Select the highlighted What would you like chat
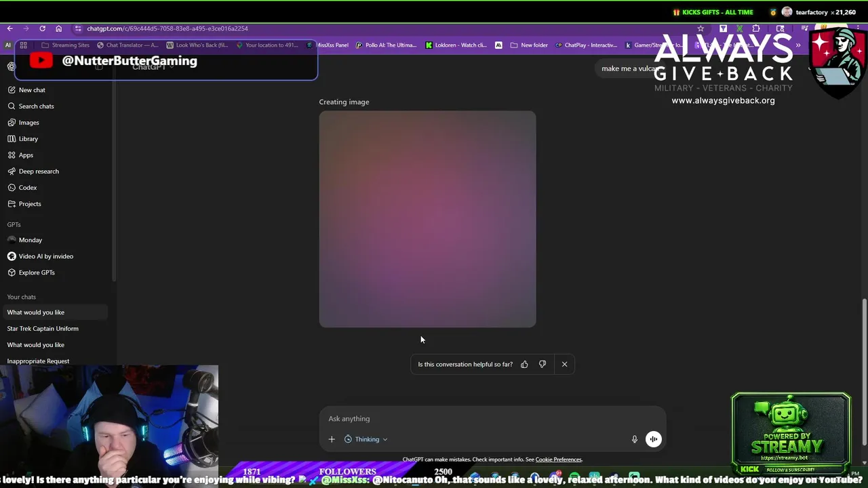 (x=54, y=312)
